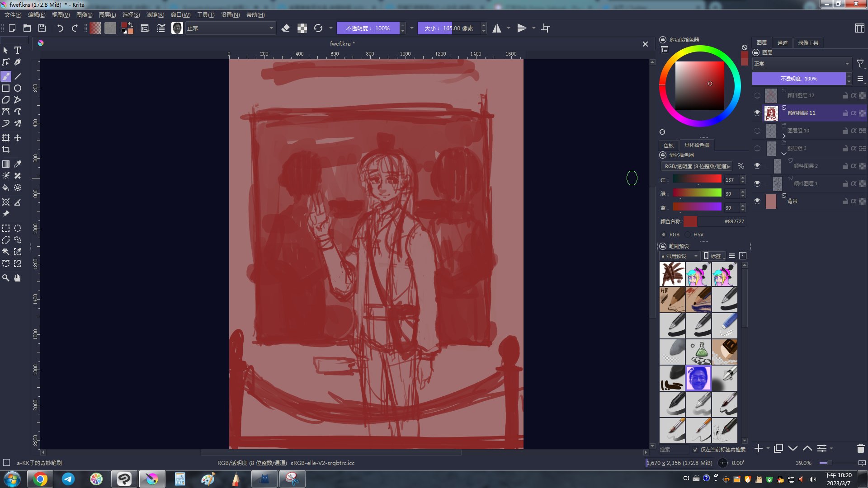
Task: Show hidden layer 颜料图层 12
Action: (x=757, y=95)
